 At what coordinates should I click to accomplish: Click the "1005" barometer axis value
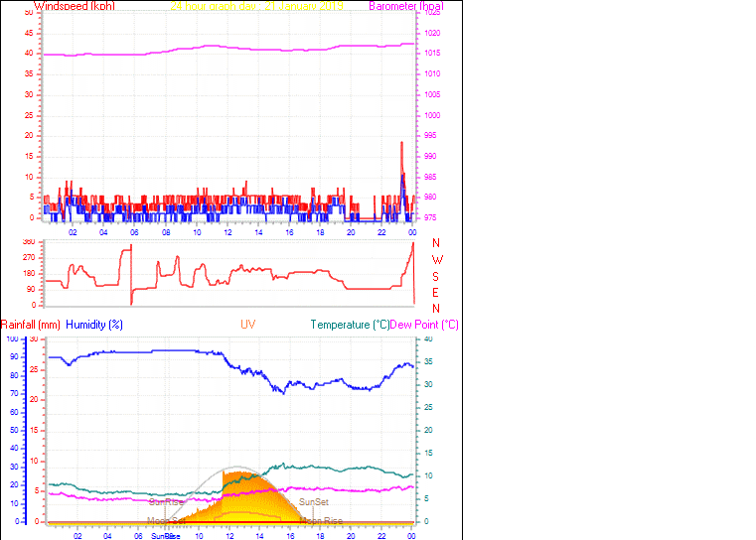click(x=432, y=95)
